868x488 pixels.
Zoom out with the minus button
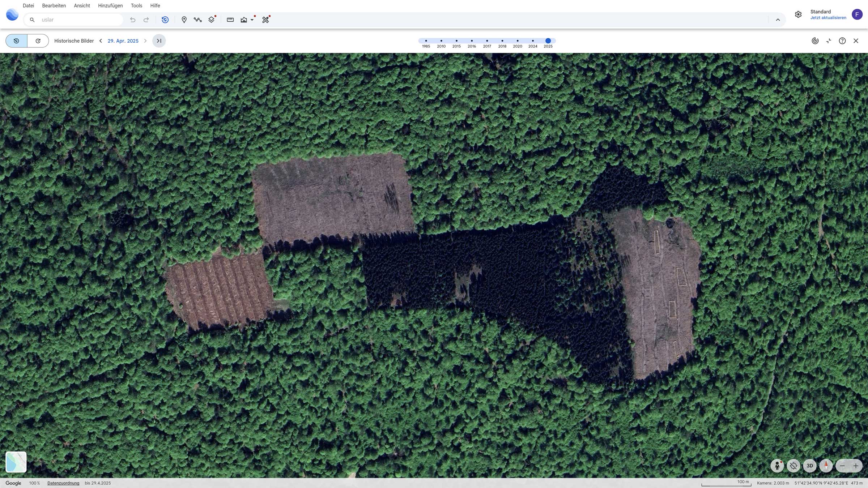tap(842, 466)
